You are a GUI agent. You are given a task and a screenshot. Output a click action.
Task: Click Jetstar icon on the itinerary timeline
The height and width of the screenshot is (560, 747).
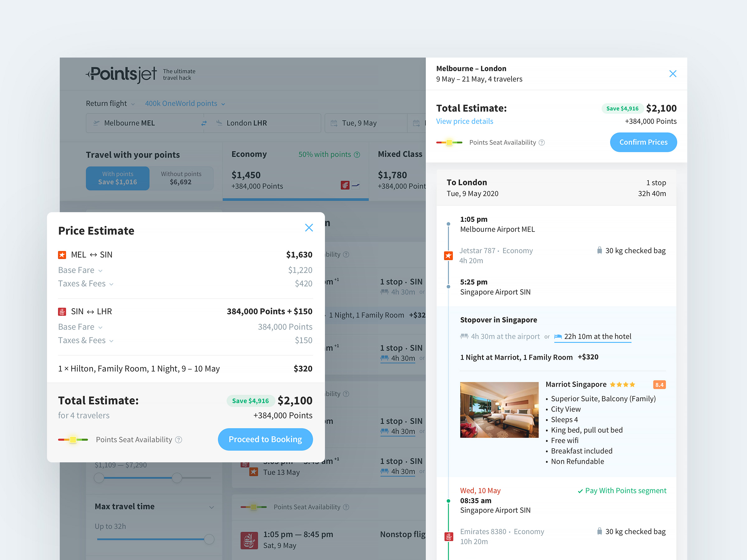pyautogui.click(x=448, y=255)
